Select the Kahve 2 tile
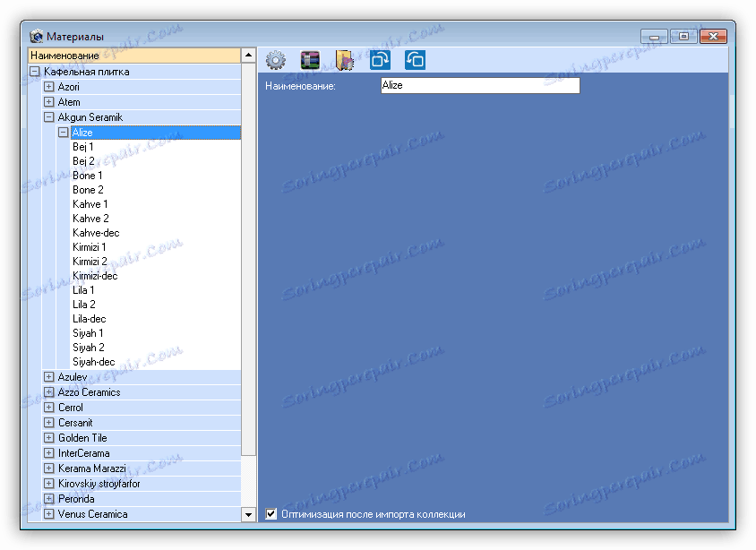 pyautogui.click(x=90, y=219)
